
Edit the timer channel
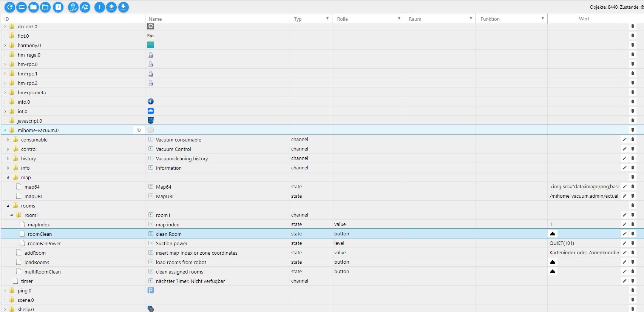(625, 281)
